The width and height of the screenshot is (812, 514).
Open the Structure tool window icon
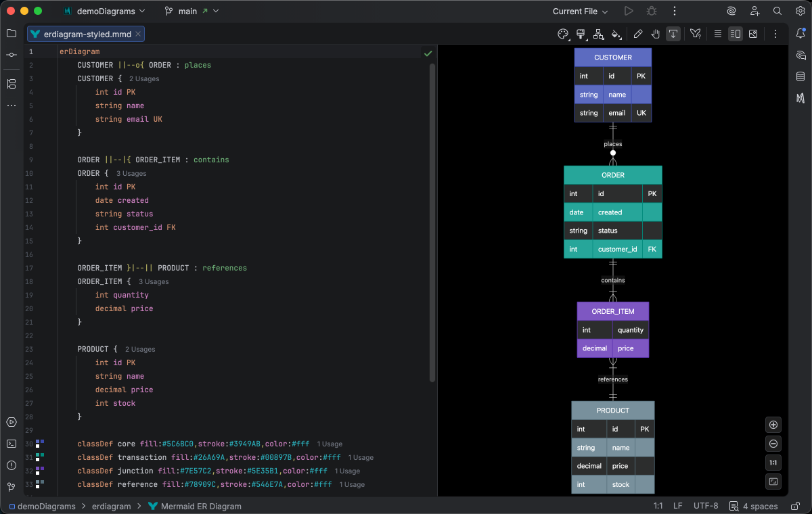pos(12,84)
